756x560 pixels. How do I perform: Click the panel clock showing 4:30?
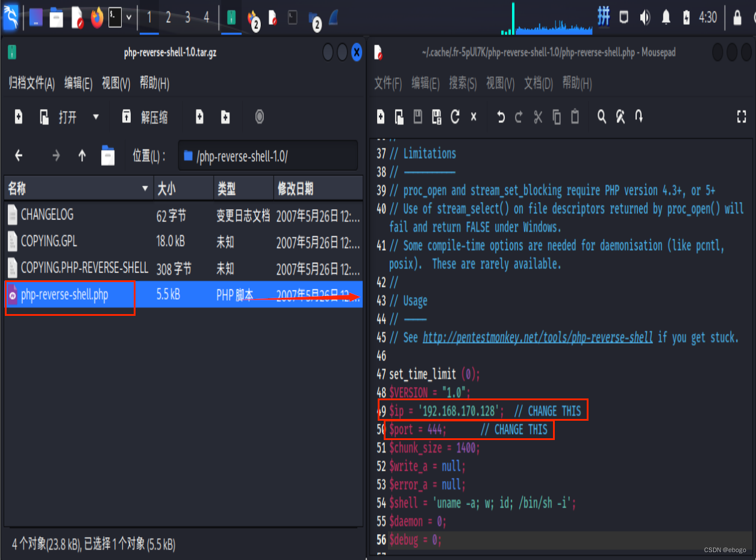(708, 17)
